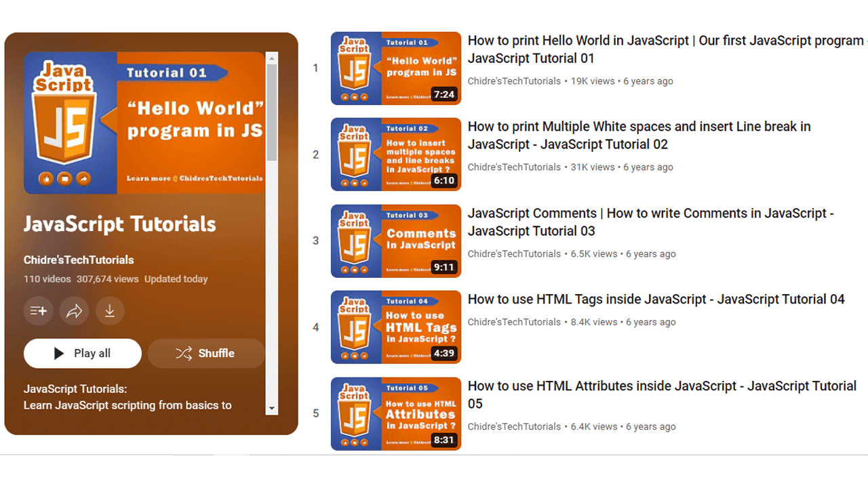This screenshot has height=488, width=868.
Task: Share the JavaScript Tutorials playlist
Action: click(74, 311)
